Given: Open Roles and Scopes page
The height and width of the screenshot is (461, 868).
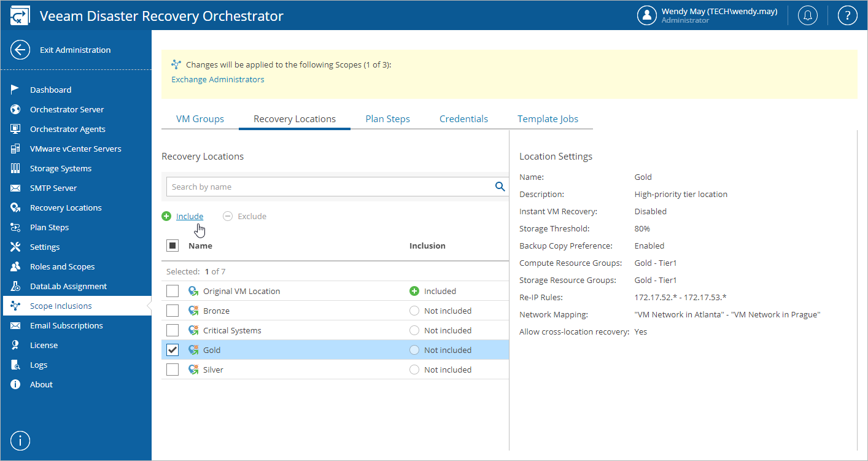Looking at the screenshot, I should pyautogui.click(x=63, y=266).
